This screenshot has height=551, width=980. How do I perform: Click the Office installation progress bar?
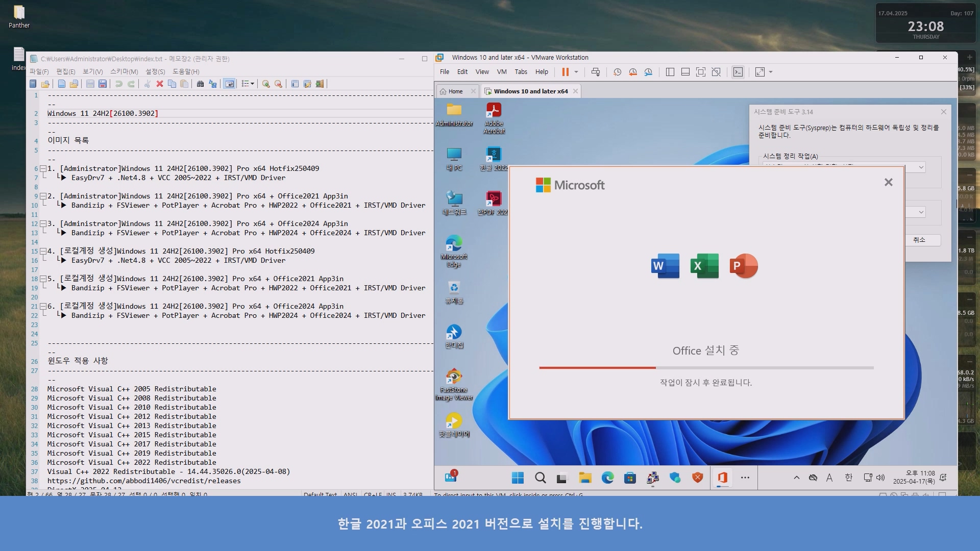tap(706, 367)
